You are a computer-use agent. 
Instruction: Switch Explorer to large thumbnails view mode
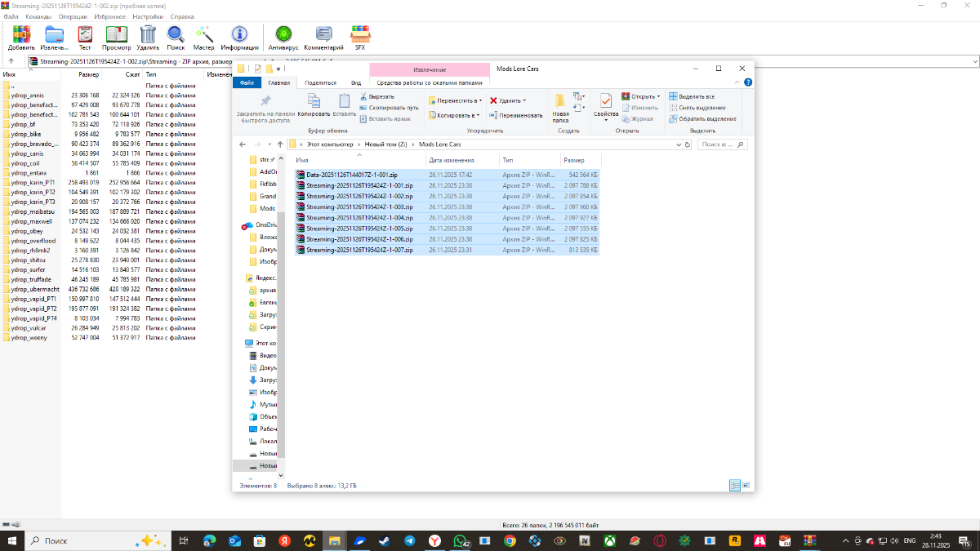click(x=744, y=486)
